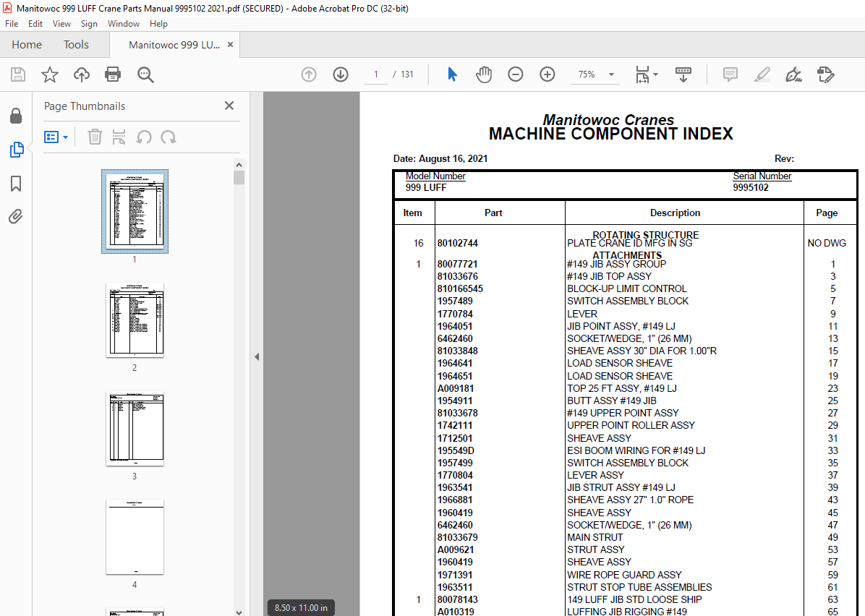Click the Save file icon
The width and height of the screenshot is (865, 616).
pyautogui.click(x=18, y=74)
